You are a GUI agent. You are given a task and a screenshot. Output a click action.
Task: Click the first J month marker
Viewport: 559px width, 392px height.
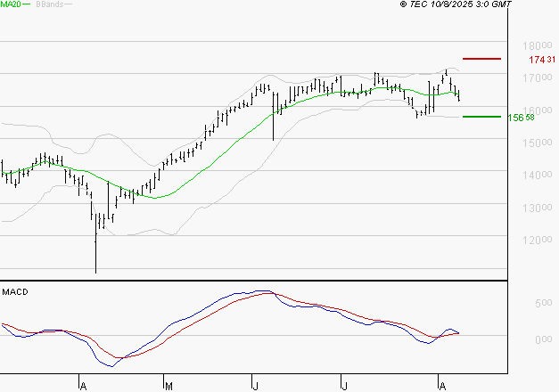click(x=255, y=386)
